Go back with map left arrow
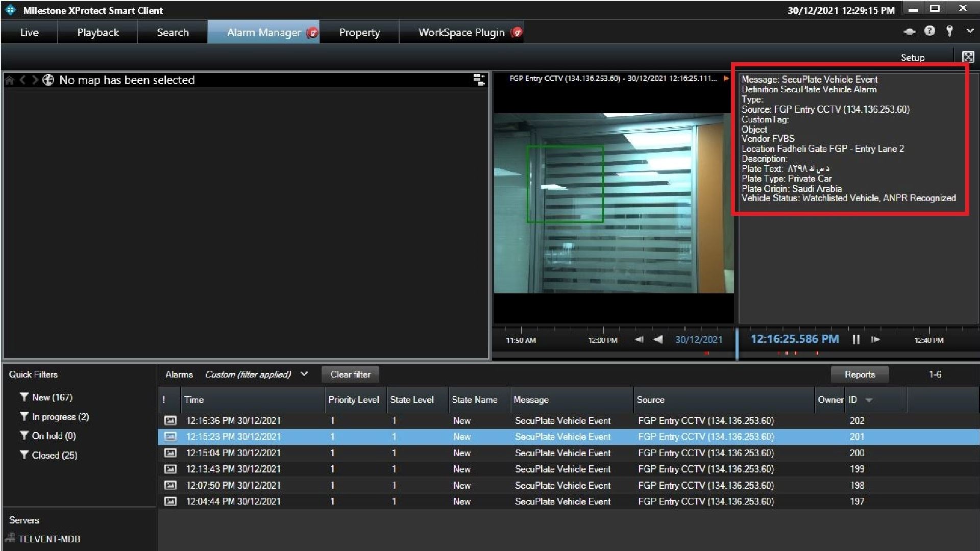Viewport: 980px width, 551px height. [x=22, y=80]
